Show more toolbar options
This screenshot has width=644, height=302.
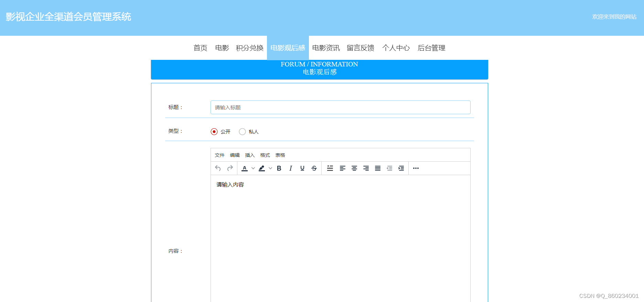pyautogui.click(x=416, y=168)
